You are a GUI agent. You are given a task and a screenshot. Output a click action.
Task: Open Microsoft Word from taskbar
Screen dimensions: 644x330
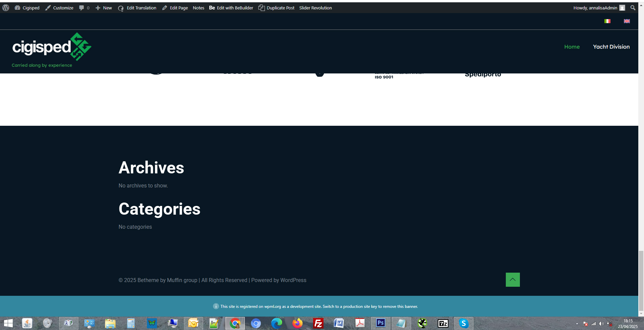(x=339, y=323)
